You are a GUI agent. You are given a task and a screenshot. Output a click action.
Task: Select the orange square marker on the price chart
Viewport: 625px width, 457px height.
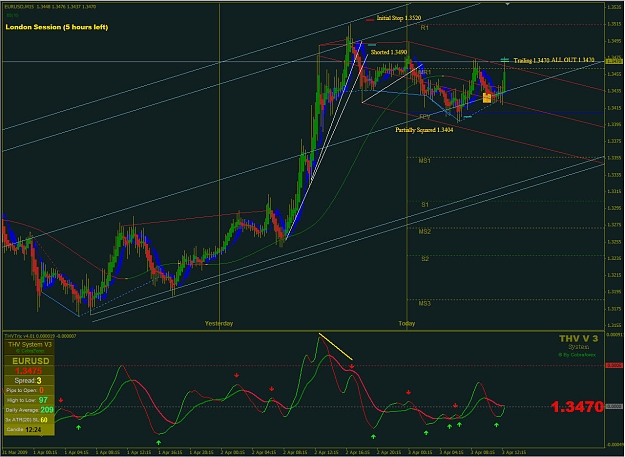(x=487, y=98)
